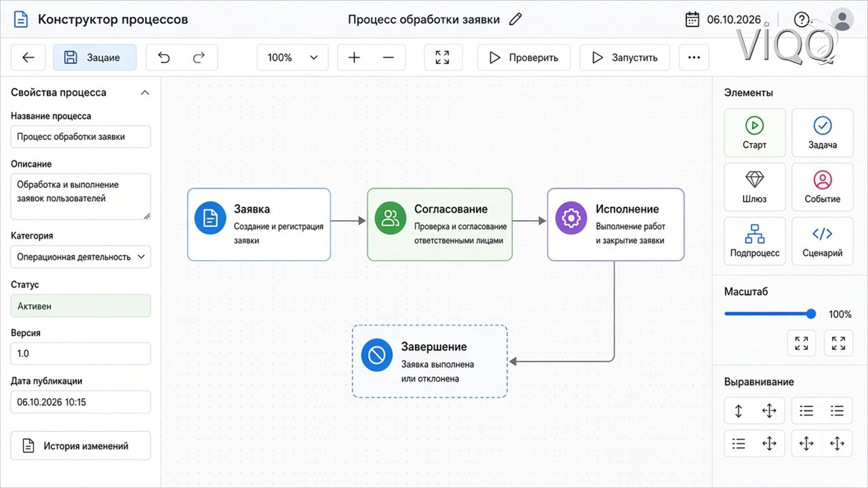Click the Дата публикации field
Viewport: 868px width, 488px height.
pos(80,402)
